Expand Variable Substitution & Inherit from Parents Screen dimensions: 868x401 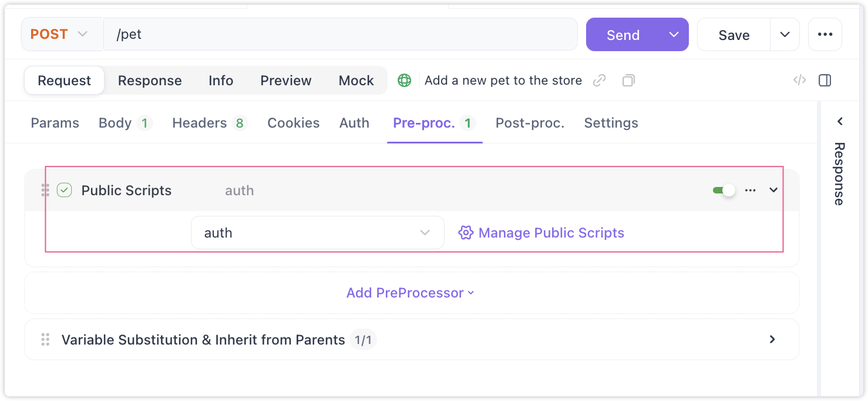[x=772, y=339]
